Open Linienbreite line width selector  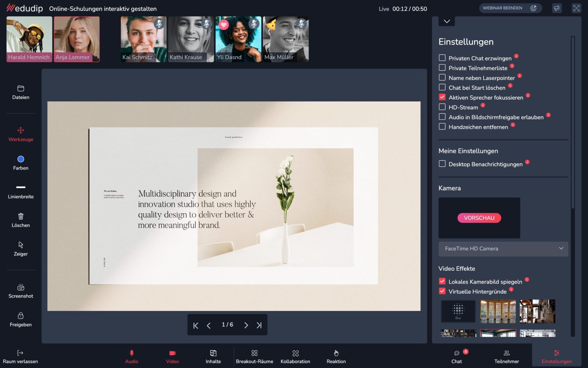pyautogui.click(x=21, y=187)
